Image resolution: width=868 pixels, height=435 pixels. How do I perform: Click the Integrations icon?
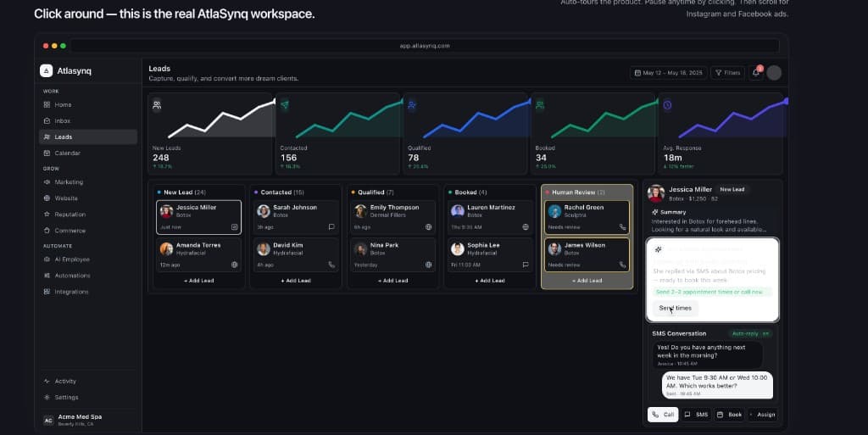tap(47, 292)
